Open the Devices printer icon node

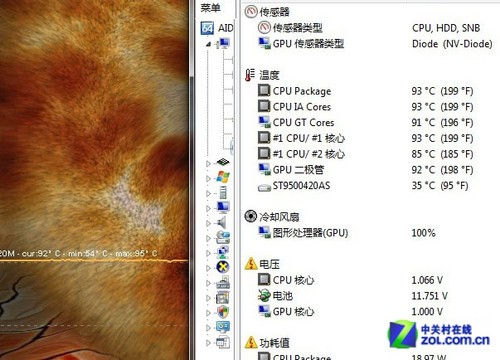(223, 283)
